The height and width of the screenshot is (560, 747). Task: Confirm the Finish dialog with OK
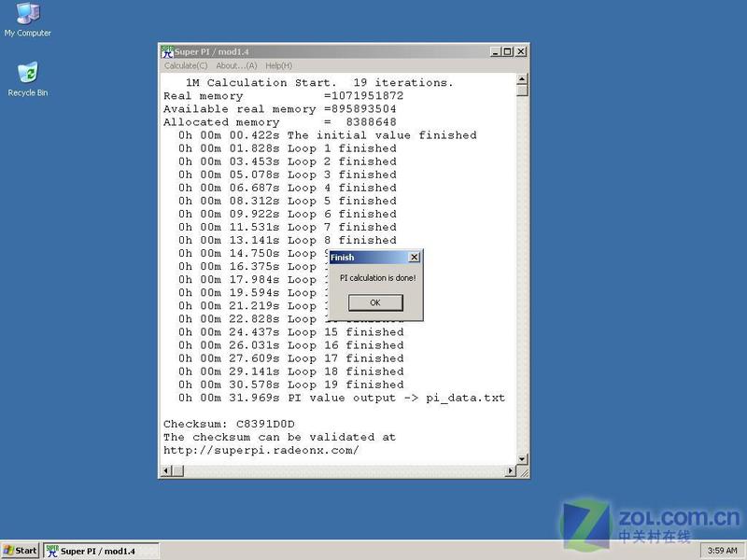[375, 302]
